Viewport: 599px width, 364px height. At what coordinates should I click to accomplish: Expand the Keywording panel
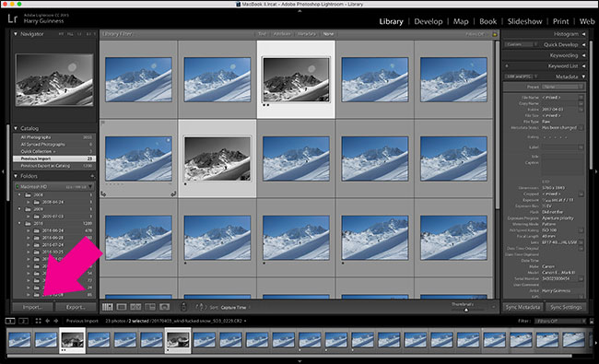click(x=583, y=55)
